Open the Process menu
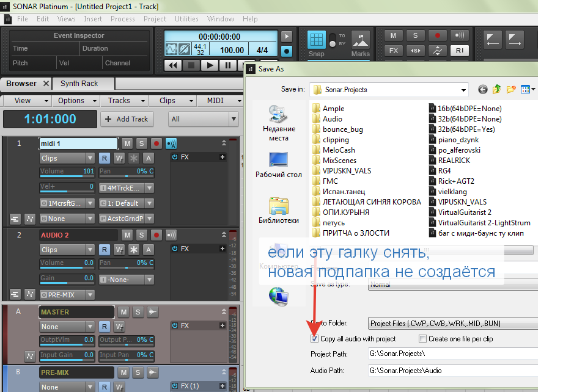 122,19
